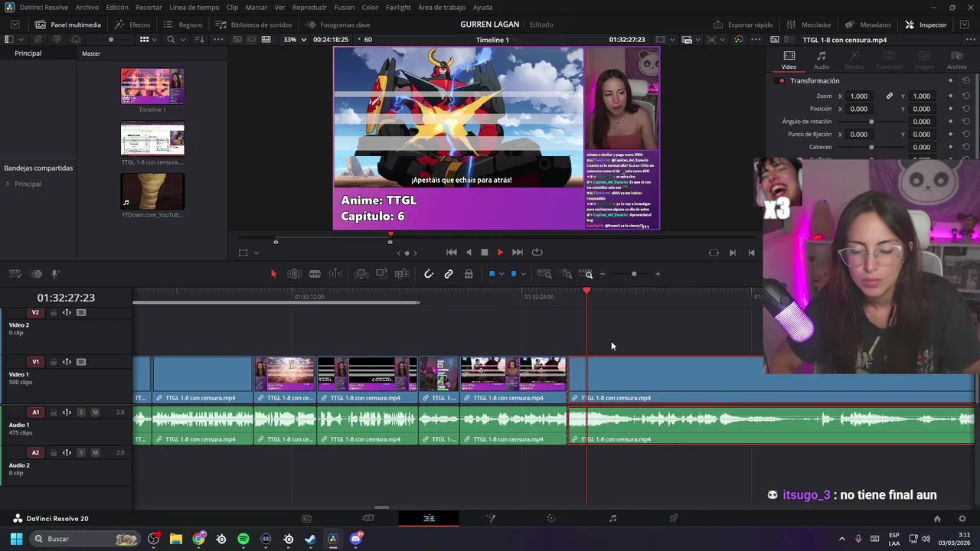The width and height of the screenshot is (980, 551).
Task: Adjust the timeline zoom slider
Action: coord(634,274)
